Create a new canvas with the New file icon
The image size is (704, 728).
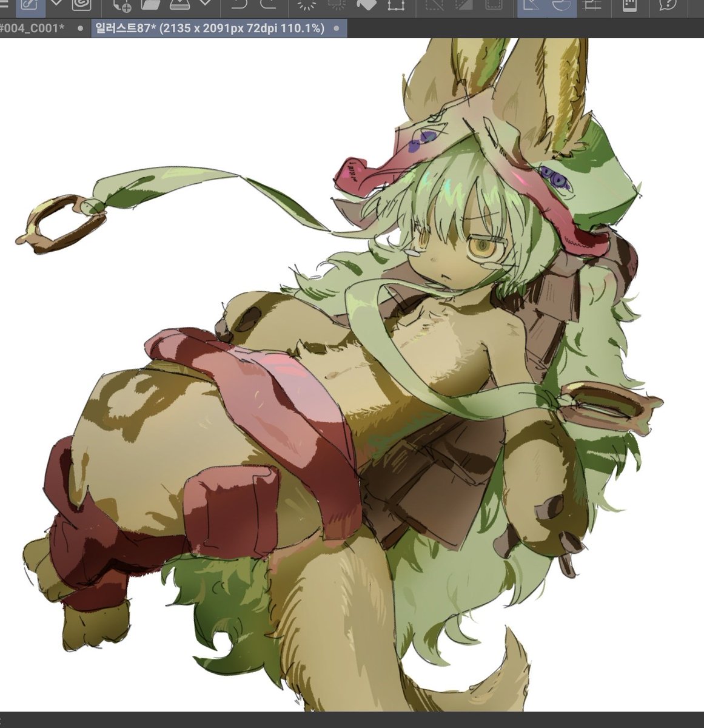click(x=122, y=5)
